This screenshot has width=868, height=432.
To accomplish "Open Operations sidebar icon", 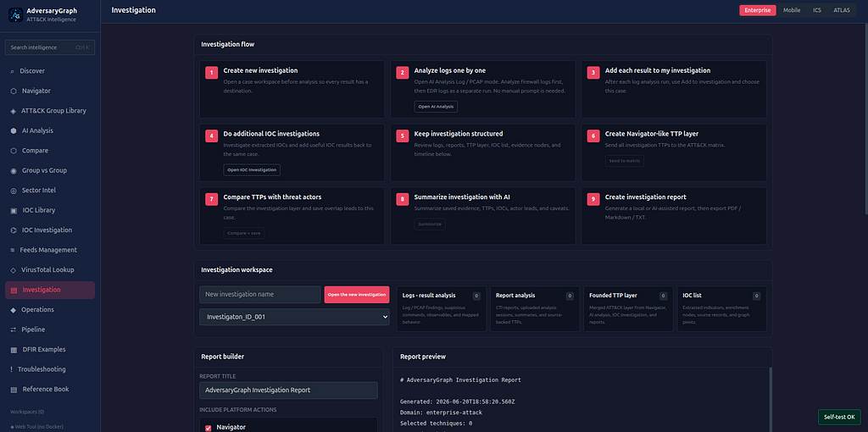I will (x=14, y=310).
